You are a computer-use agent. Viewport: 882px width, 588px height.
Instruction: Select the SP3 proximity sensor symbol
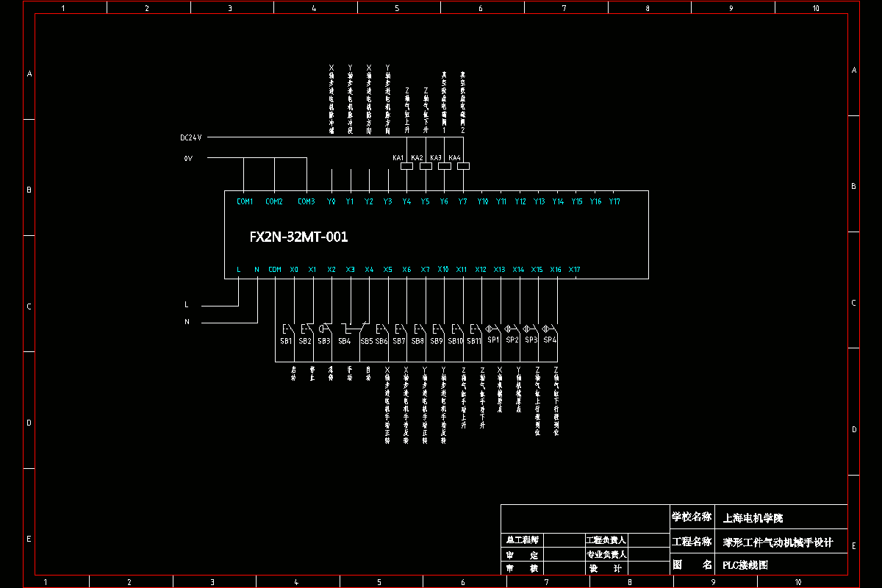click(530, 329)
